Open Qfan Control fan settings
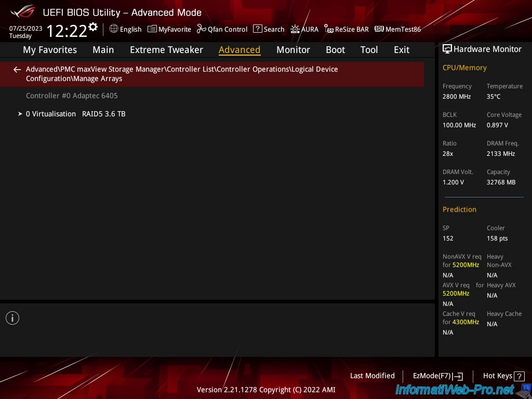Viewport: 532px width, 399px height. coord(222,29)
